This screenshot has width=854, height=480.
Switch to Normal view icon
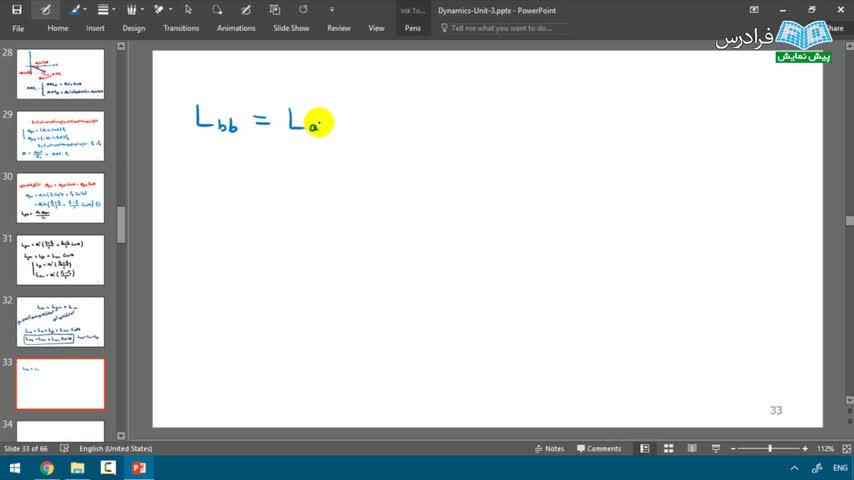[645, 448]
